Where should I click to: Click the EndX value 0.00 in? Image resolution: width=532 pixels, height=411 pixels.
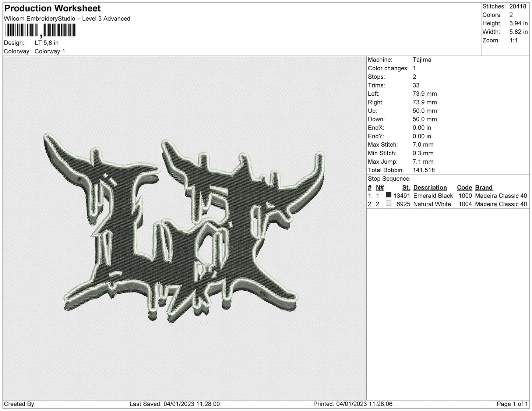point(422,127)
